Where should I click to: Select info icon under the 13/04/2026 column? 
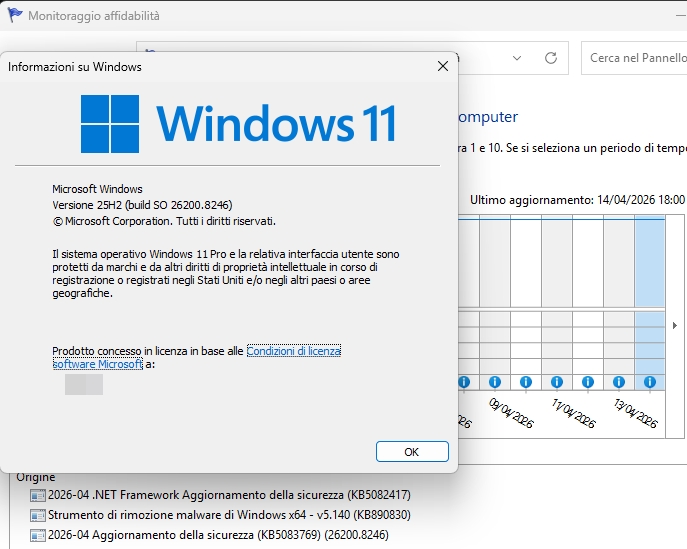point(619,382)
